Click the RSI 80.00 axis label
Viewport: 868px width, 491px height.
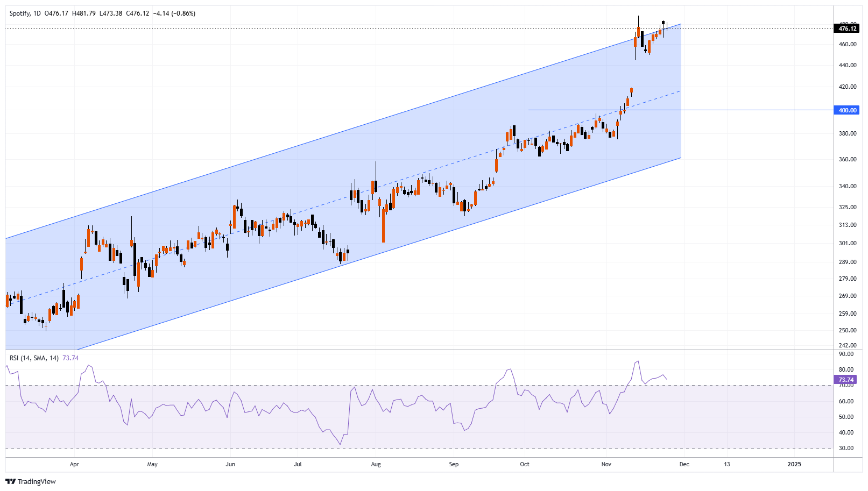(x=846, y=369)
